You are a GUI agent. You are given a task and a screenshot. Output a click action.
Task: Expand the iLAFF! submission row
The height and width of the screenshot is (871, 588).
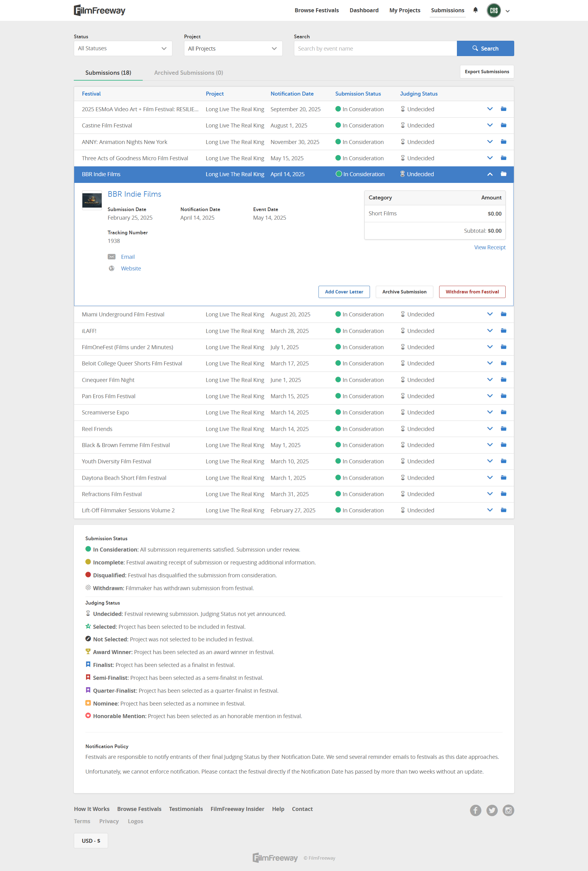[489, 331]
